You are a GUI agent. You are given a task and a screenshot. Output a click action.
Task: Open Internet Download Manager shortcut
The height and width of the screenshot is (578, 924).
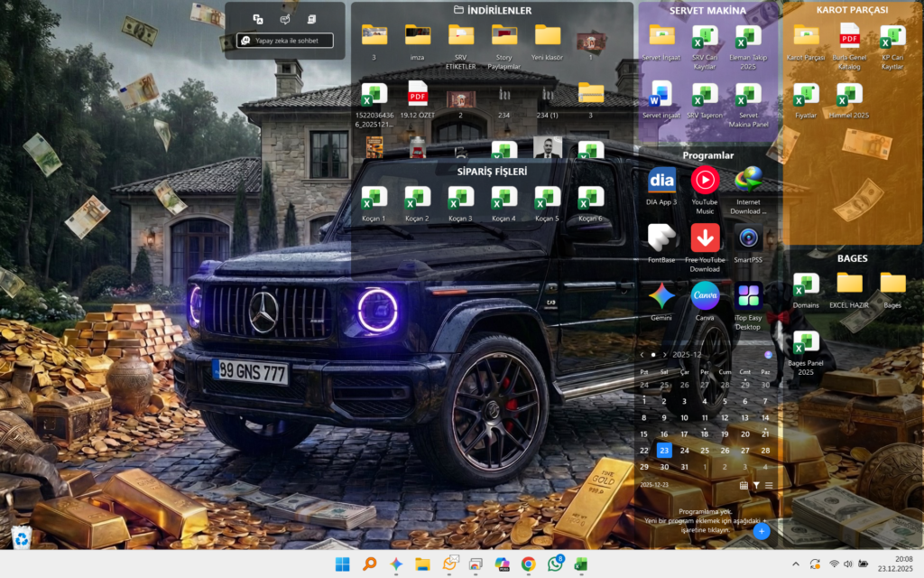pos(748,180)
